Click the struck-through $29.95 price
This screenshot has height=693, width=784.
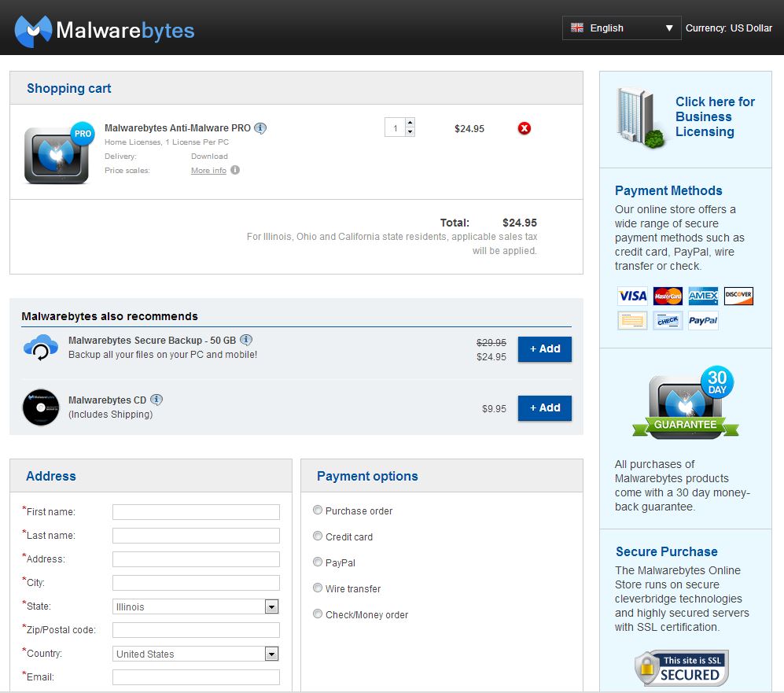tap(491, 342)
